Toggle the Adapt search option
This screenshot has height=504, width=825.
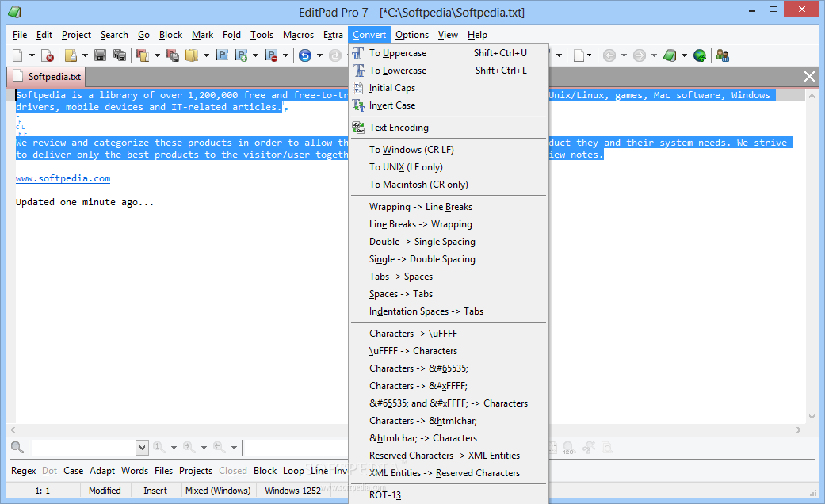[x=102, y=471]
